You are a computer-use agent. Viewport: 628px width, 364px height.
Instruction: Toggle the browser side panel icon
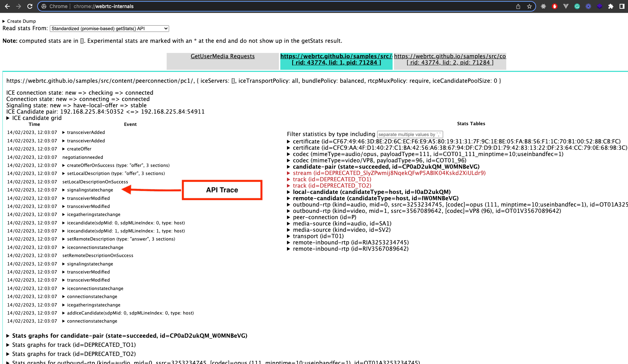(x=622, y=6)
